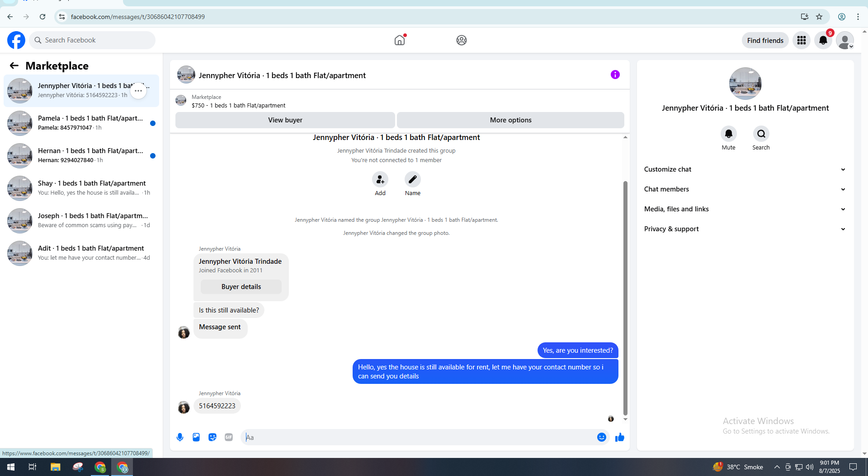Attach a photo file
This screenshot has width=868, height=476.
click(196, 437)
